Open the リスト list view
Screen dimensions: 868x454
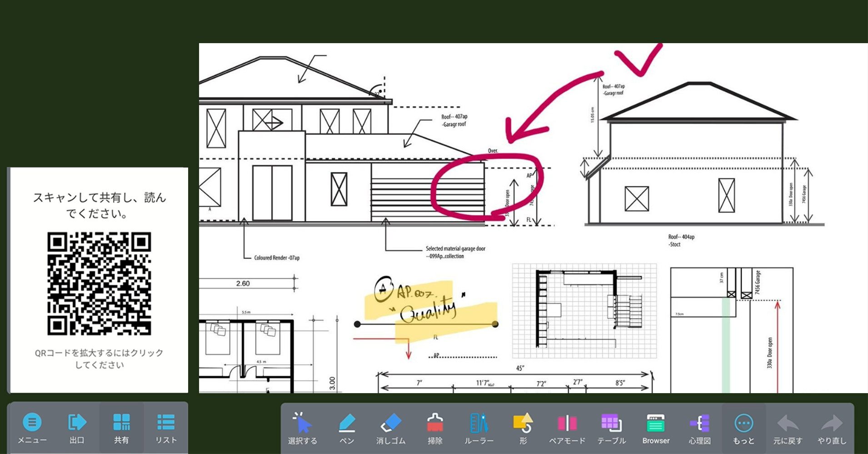point(166,428)
